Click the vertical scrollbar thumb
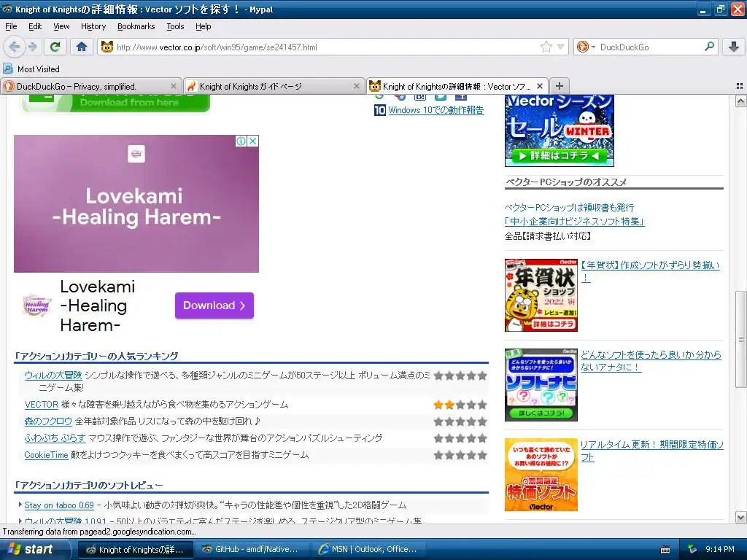Image resolution: width=747 pixels, height=560 pixels. (740, 339)
